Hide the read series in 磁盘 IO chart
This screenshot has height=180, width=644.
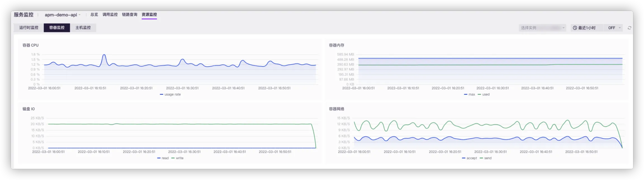[163, 158]
